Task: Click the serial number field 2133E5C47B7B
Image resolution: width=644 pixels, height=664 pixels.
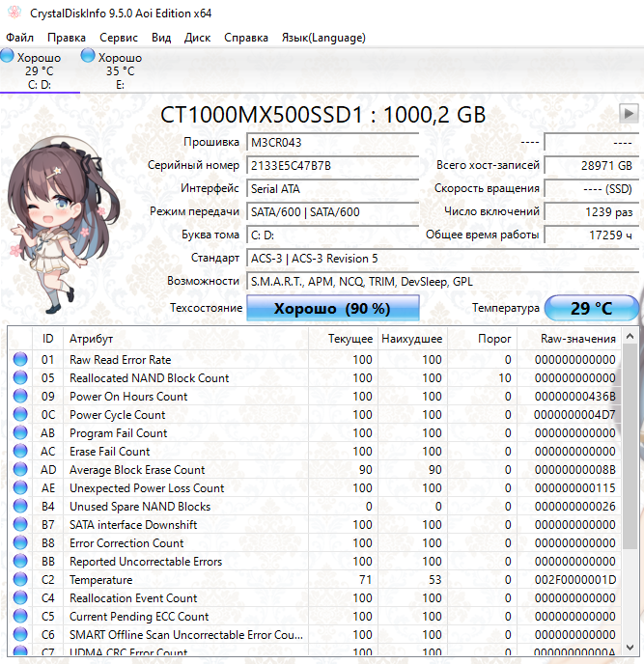Action: click(x=332, y=166)
